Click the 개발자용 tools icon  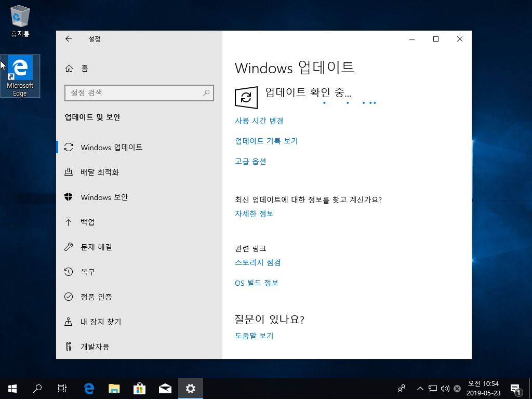[68, 347]
